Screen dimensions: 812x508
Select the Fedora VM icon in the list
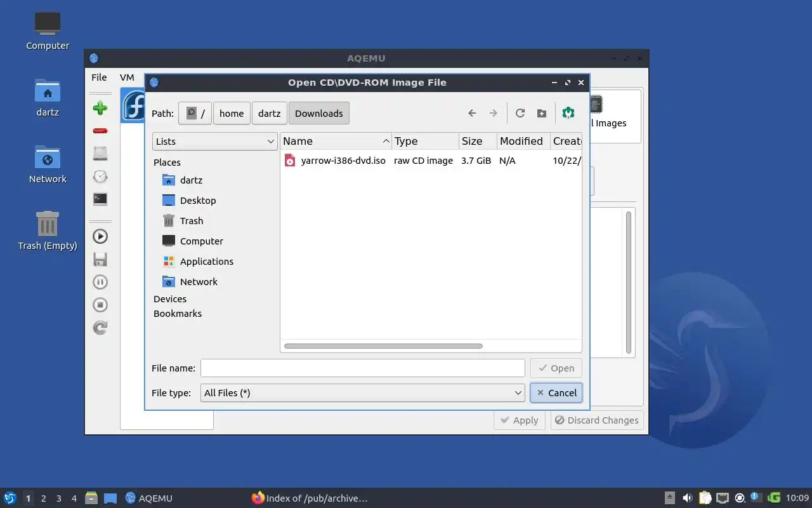pos(134,105)
